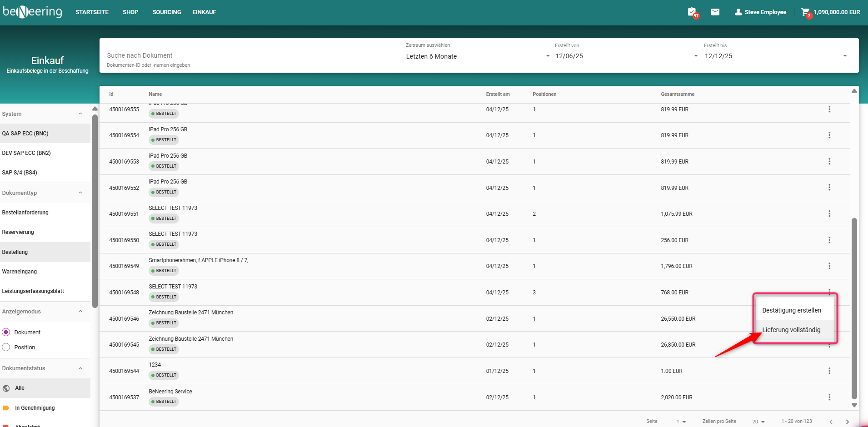Filter by system SAP S/4 (BS4)
868x427 pixels.
click(45, 172)
